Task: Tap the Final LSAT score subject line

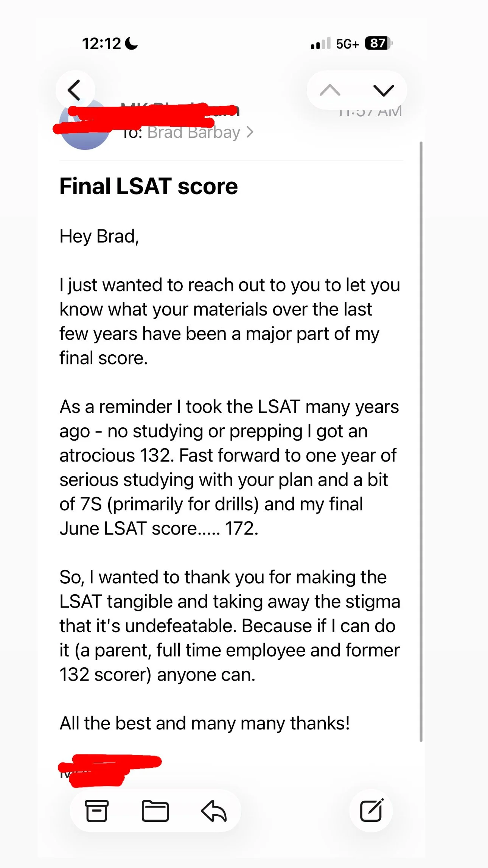Action: tap(149, 186)
